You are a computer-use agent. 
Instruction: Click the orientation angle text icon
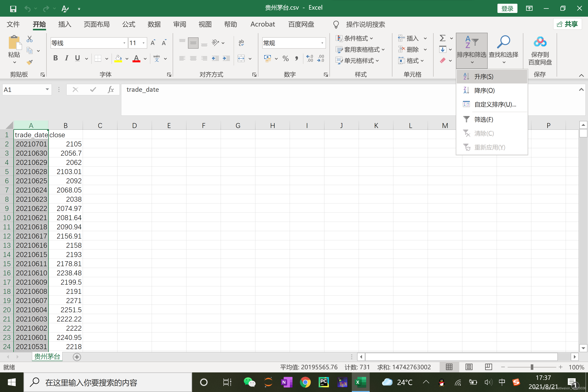coord(215,43)
